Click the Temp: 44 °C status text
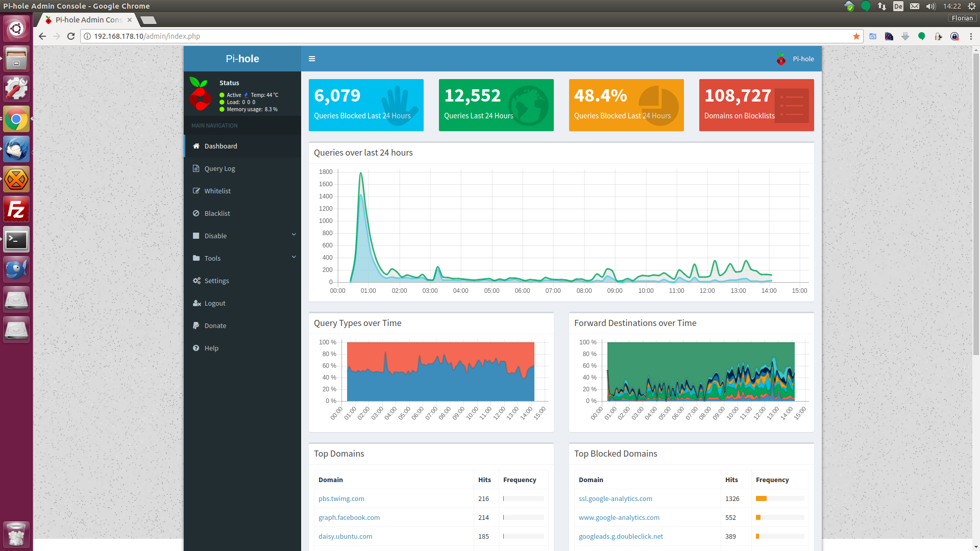Screen dimensions: 980x551 pos(264,95)
